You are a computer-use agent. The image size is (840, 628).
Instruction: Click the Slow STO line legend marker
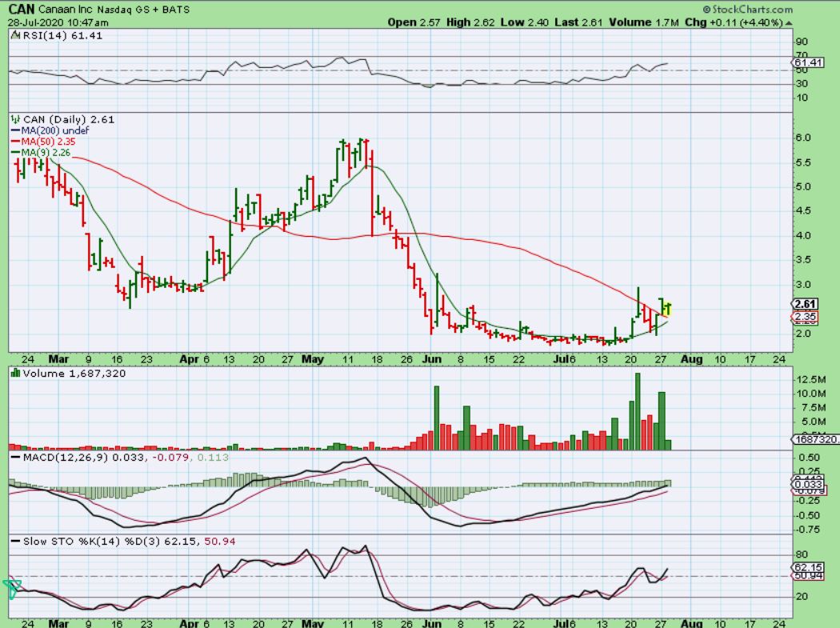(x=14, y=543)
